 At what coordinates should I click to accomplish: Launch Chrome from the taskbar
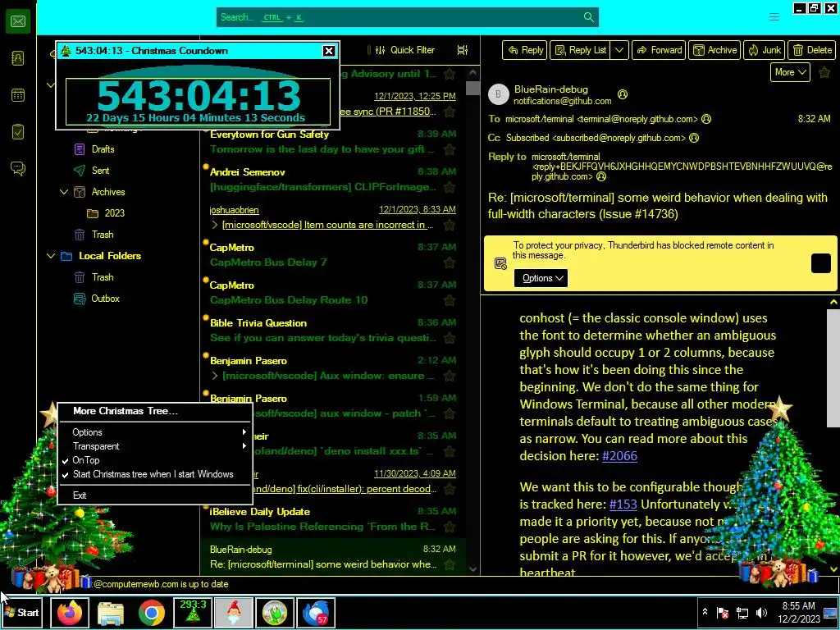pyautogui.click(x=152, y=612)
